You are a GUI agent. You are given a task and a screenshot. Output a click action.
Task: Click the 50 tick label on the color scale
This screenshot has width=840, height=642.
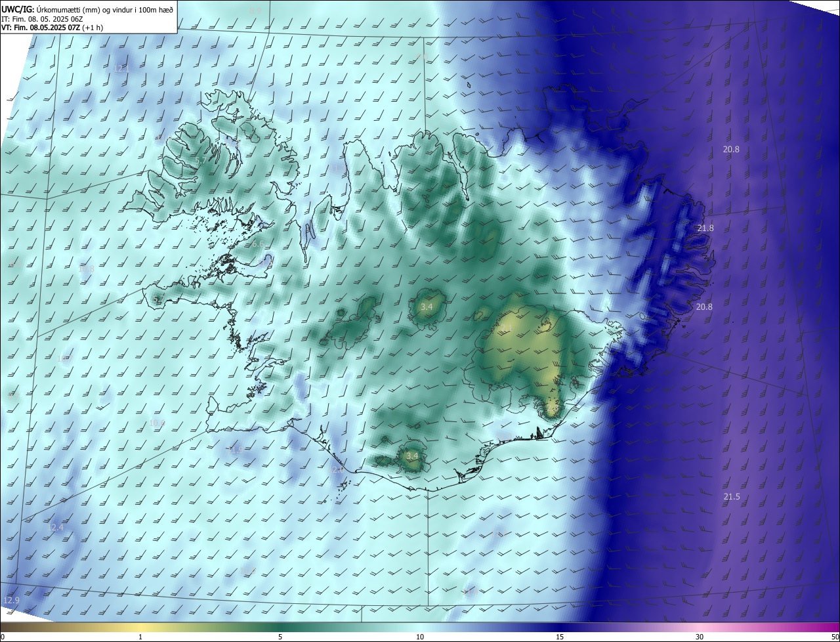[x=835, y=637]
